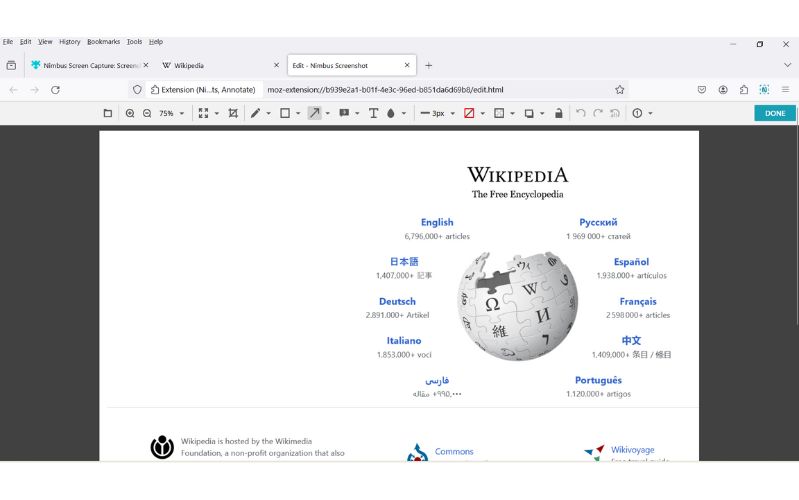Select the resize/fullscreen tool icon

203,113
